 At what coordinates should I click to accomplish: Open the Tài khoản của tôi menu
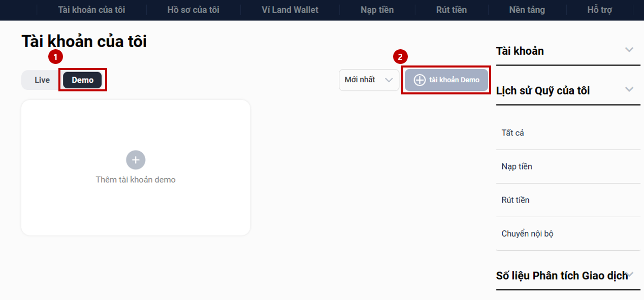coord(91,10)
